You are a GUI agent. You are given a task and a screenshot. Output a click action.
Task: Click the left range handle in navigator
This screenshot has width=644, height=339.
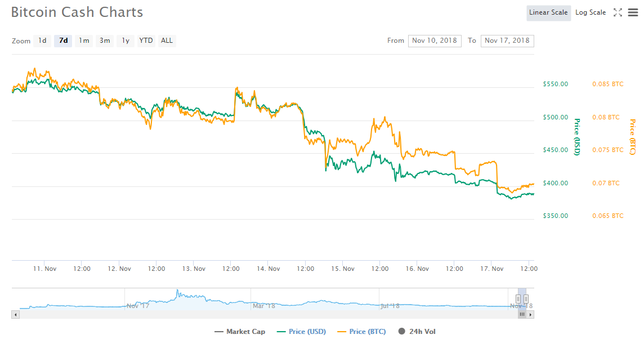click(x=518, y=298)
